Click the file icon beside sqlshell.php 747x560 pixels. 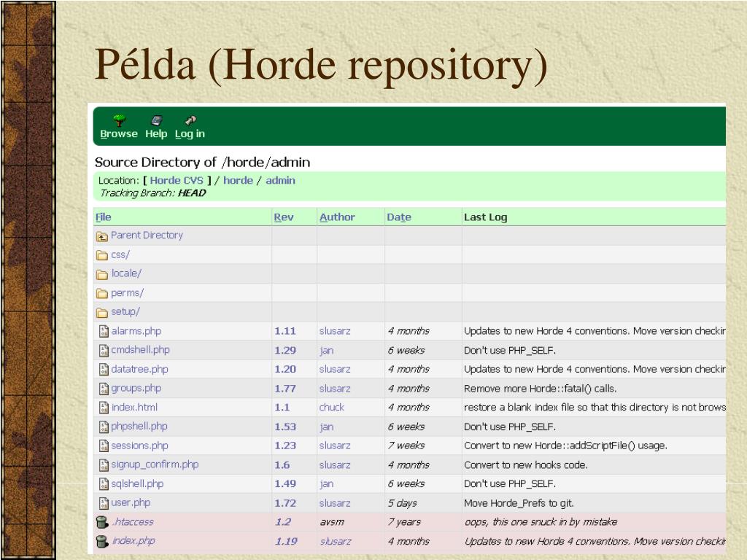coord(104,484)
